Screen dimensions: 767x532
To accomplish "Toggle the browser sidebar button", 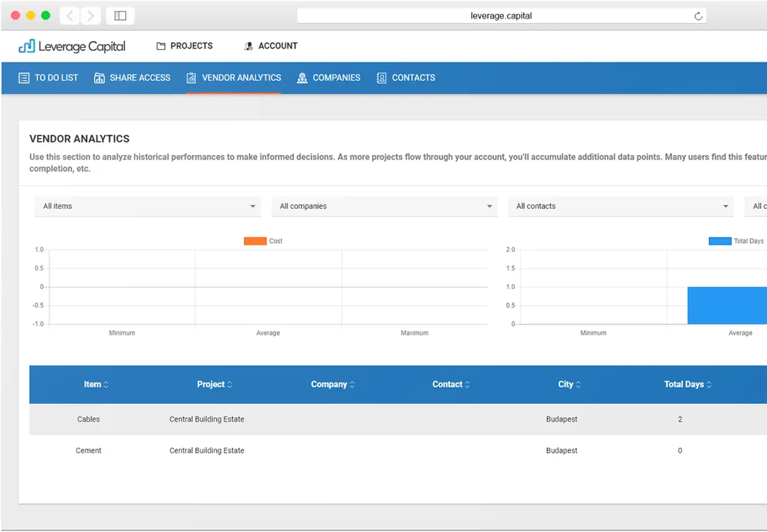I will coord(120,15).
